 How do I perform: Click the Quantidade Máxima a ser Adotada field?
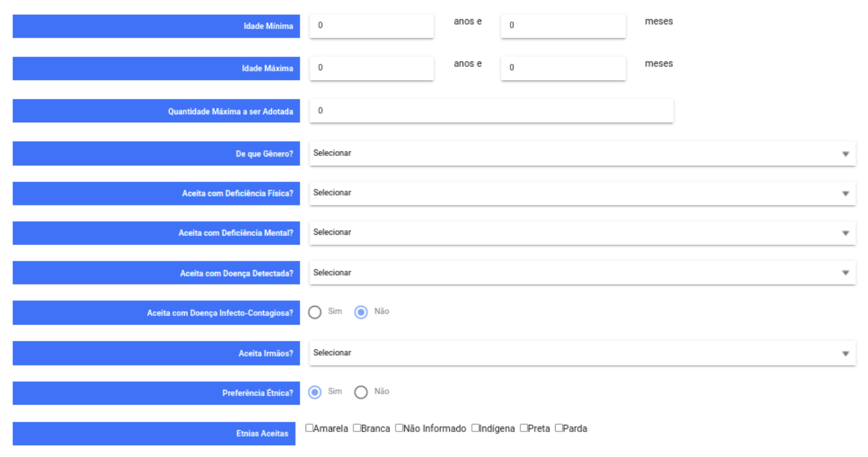pos(491,112)
